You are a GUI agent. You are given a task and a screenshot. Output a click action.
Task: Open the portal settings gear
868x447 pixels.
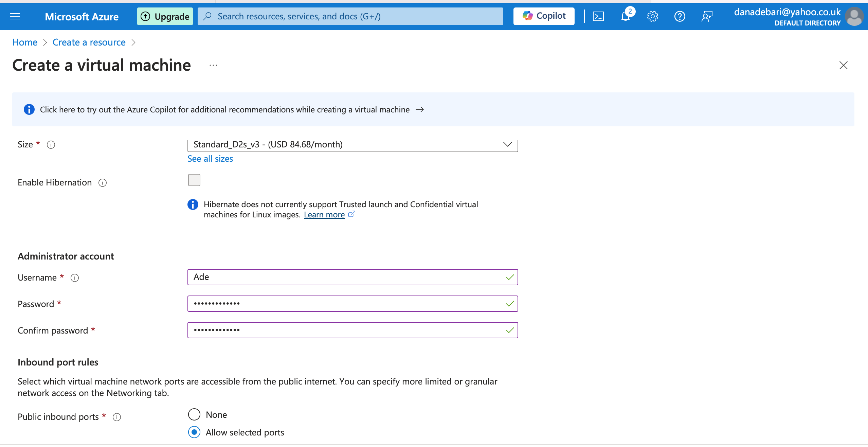(x=652, y=16)
